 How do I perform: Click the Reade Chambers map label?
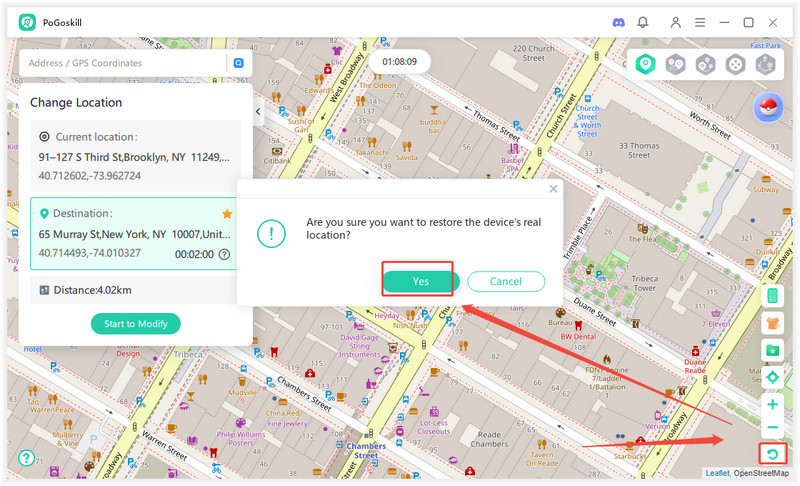[x=489, y=439]
